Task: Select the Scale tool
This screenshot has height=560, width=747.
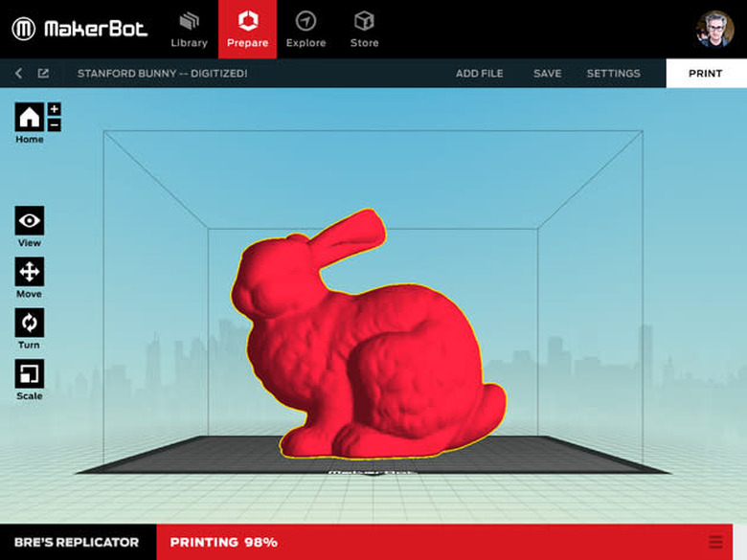Action: (30, 373)
